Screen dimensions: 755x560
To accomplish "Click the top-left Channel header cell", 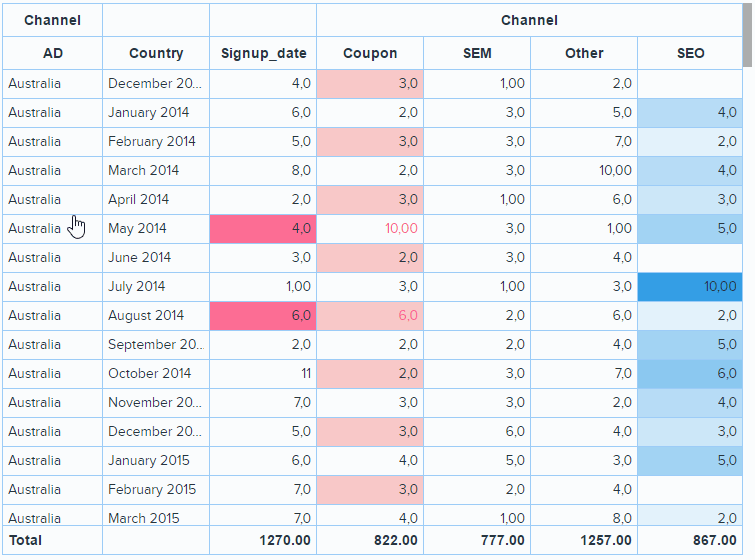I will click(53, 20).
